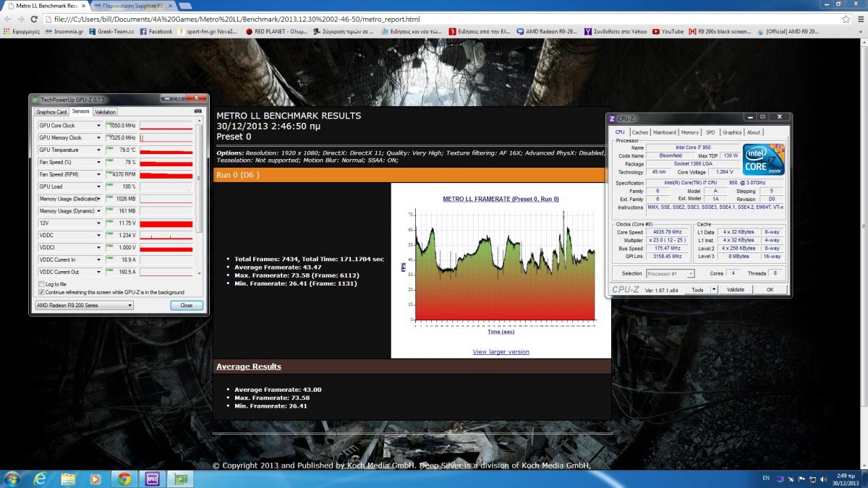Viewport: 868px width, 488px height.
Task: Open the CPU-Z About tab
Action: (x=754, y=132)
